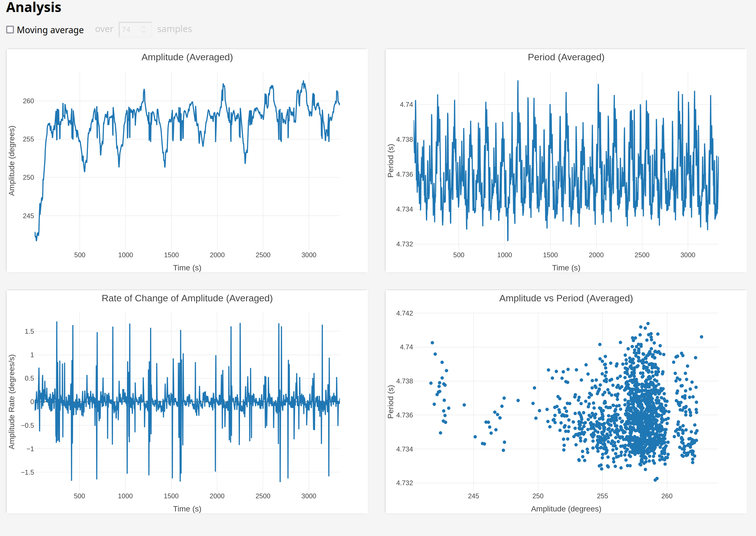Click the 1.5 tick on rate chart

(29, 331)
